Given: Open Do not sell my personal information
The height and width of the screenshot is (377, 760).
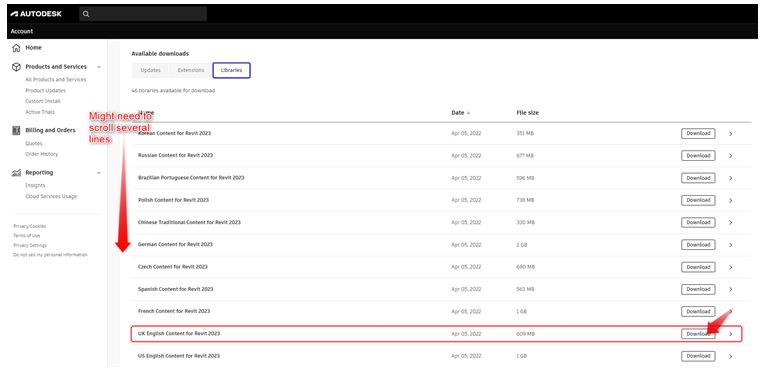Looking at the screenshot, I should point(50,254).
